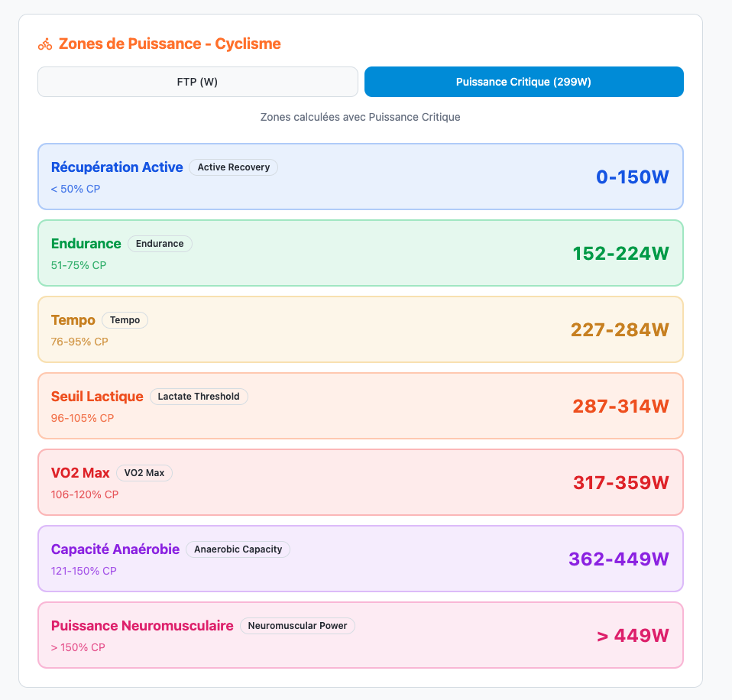Click the bicycle icon beside the title

tap(45, 44)
